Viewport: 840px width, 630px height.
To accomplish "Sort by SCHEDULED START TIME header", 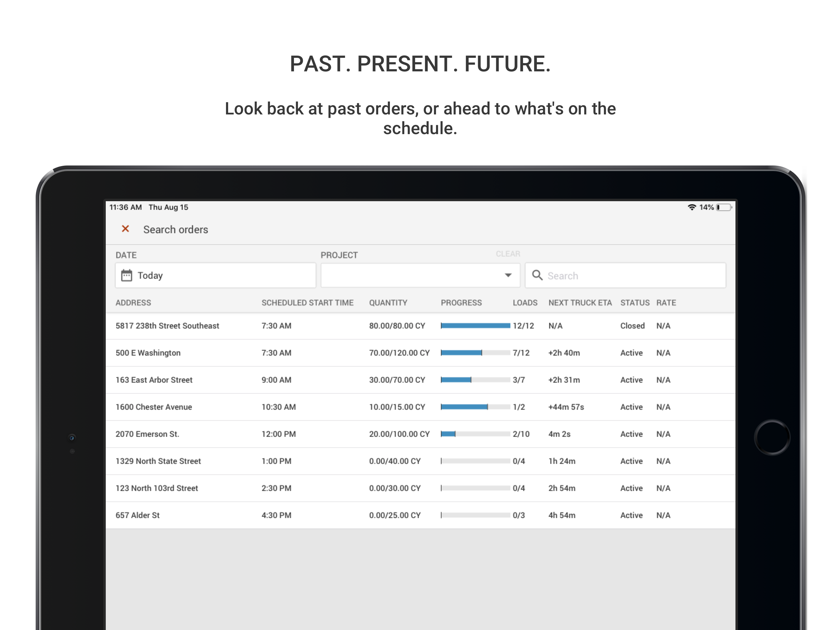I will tap(307, 302).
